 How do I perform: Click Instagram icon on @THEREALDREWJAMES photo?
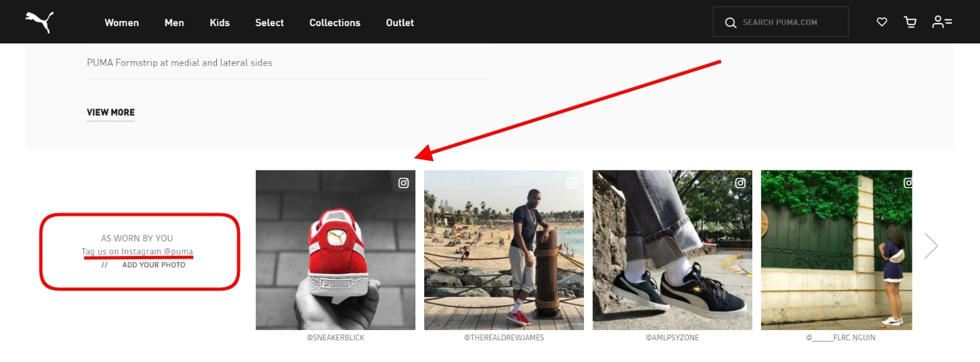[572, 183]
